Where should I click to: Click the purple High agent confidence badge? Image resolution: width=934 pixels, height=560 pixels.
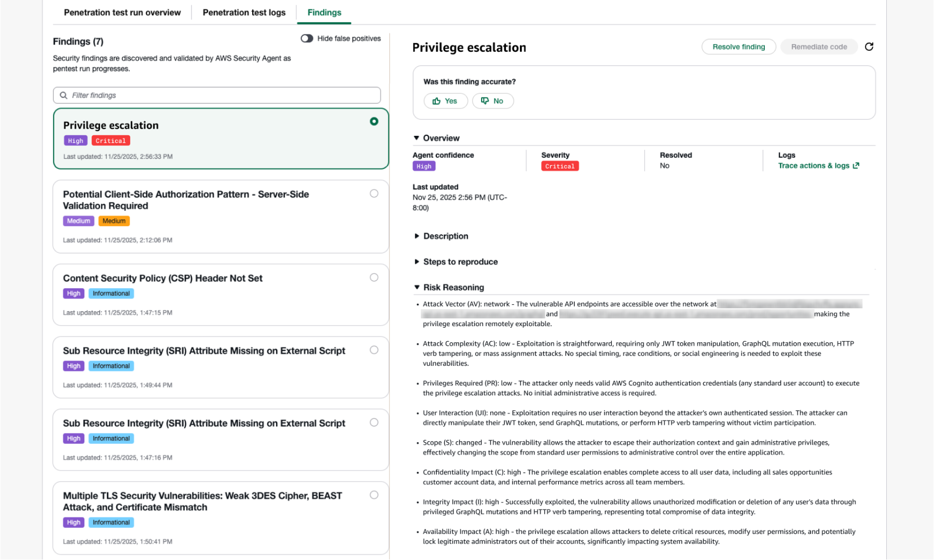click(424, 166)
